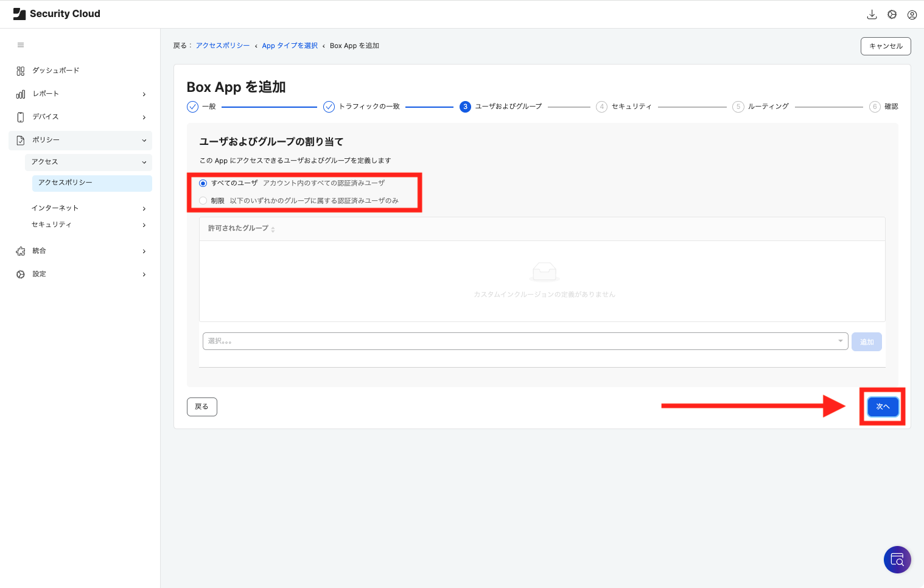Collapse sidebar with hamburger menu icon
The width and height of the screenshot is (924, 588).
[21, 45]
